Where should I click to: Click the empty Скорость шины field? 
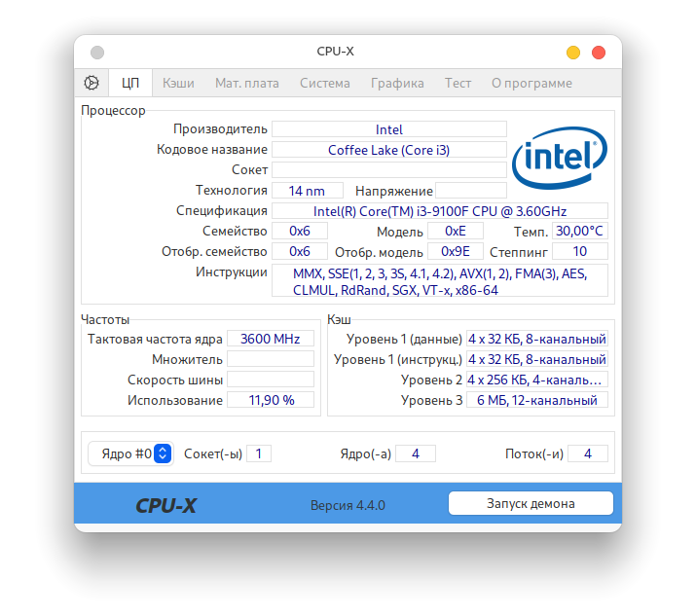(x=271, y=380)
